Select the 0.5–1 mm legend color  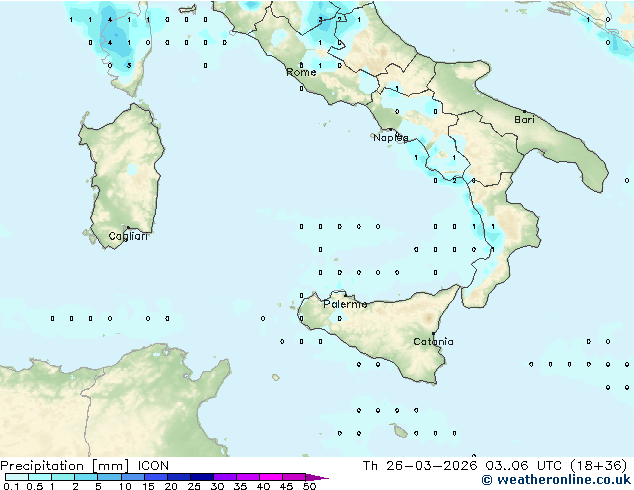point(40,477)
